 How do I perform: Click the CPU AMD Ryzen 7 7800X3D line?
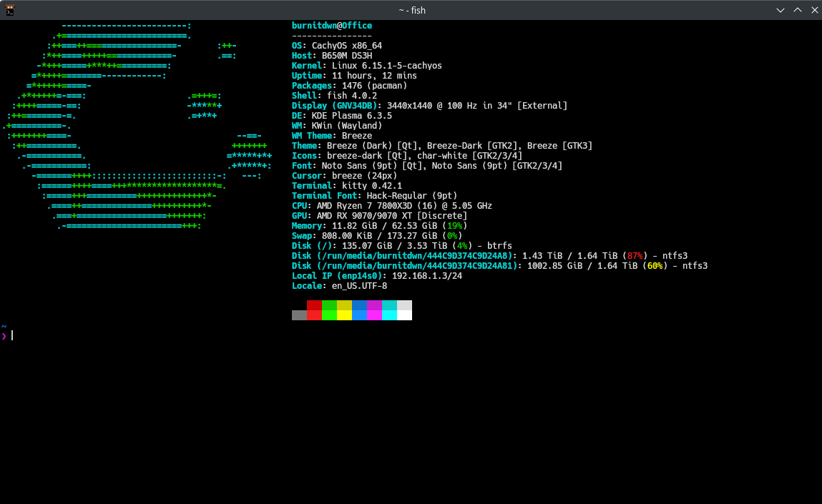(x=392, y=206)
